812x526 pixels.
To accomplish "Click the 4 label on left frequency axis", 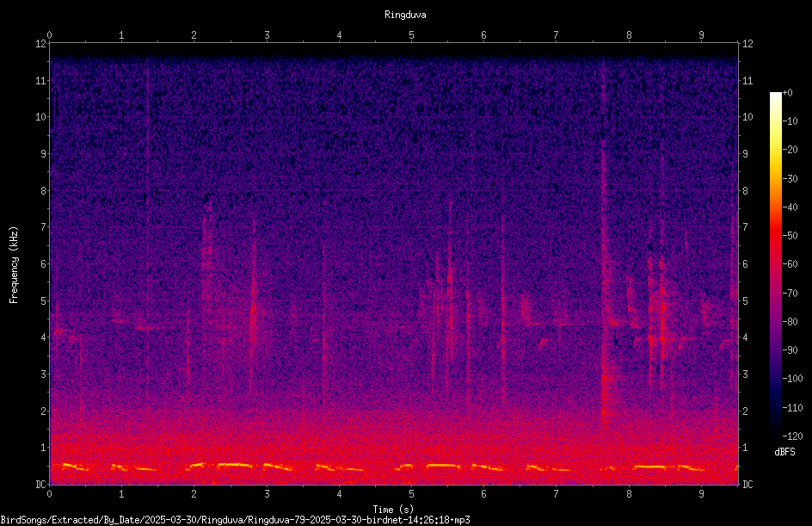I will click(x=44, y=337).
